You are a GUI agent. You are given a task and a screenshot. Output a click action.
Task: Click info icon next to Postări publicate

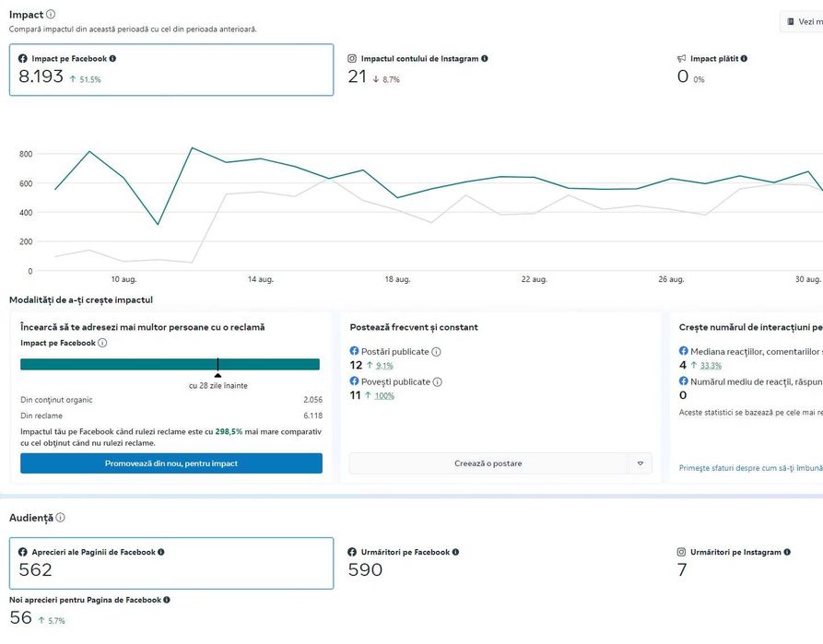437,352
